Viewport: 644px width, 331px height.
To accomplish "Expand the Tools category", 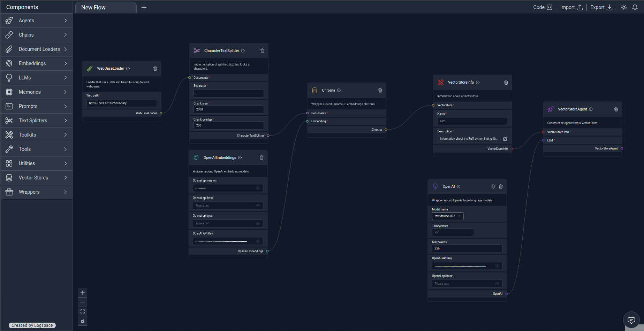I will click(x=37, y=149).
